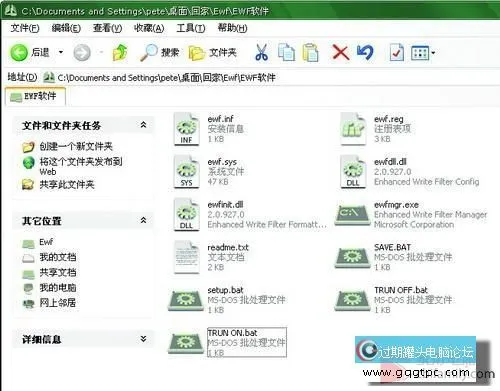Toggle the Folders pane button
This screenshot has width=500, height=391.
(x=212, y=52)
